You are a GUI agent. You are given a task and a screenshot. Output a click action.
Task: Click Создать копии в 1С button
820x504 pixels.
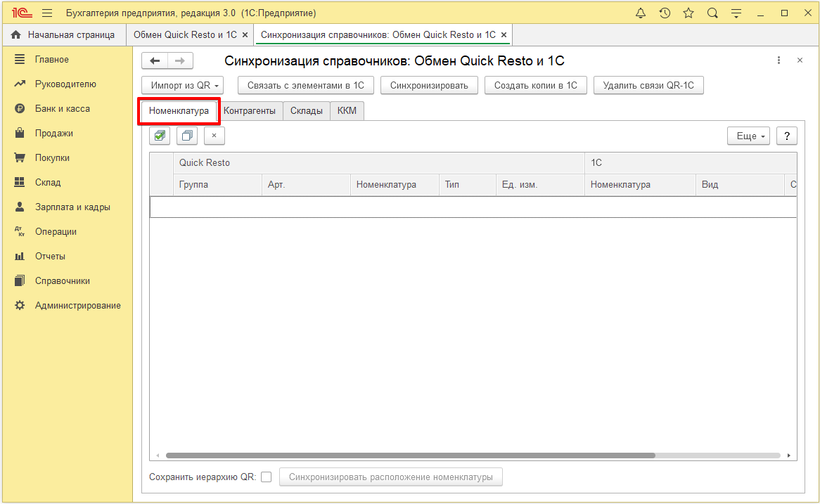(x=535, y=85)
